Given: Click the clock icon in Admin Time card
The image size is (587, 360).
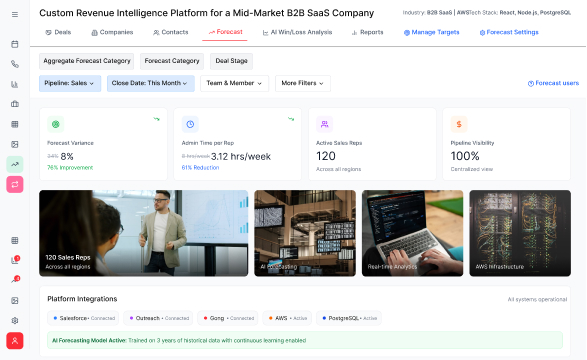Looking at the screenshot, I should point(190,124).
